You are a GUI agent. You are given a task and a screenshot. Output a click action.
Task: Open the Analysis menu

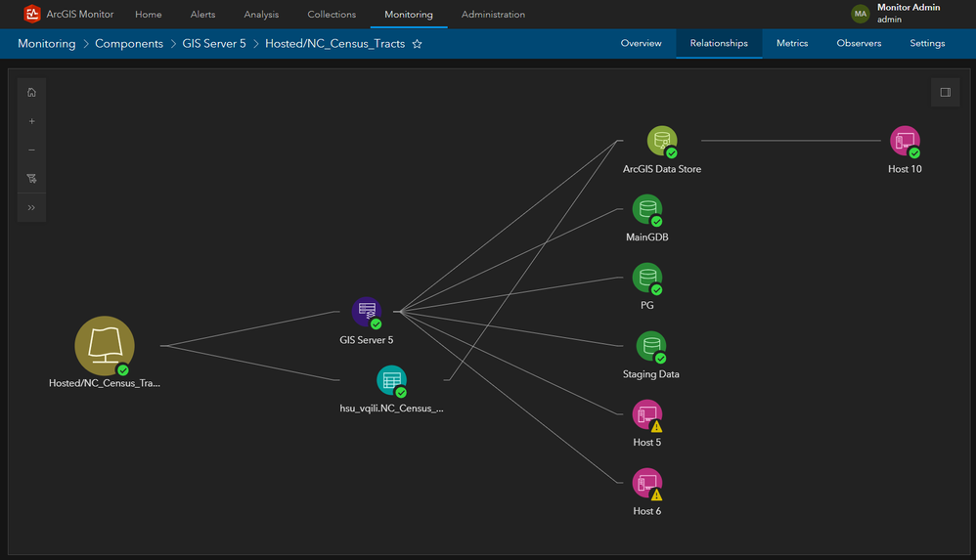[x=261, y=15]
